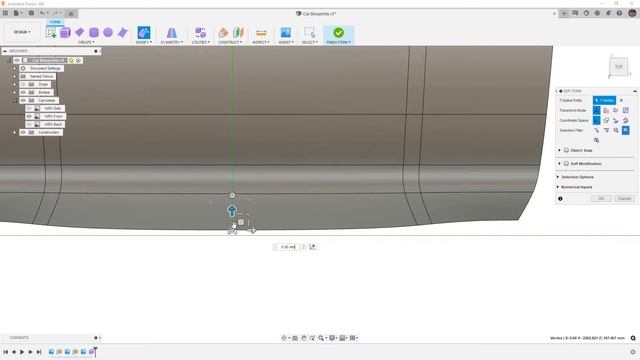Show the WRX Back canvas
The height and width of the screenshot is (360, 640).
click(x=29, y=124)
